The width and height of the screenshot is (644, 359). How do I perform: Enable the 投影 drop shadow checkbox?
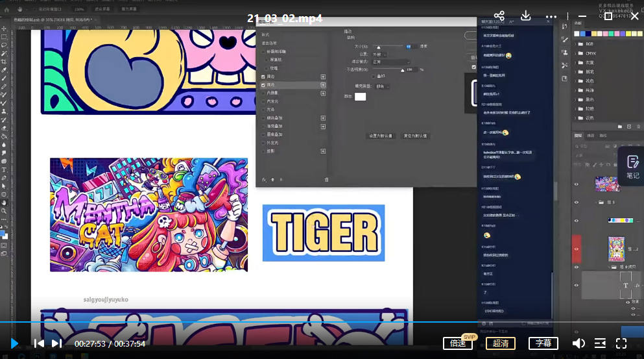(263, 151)
